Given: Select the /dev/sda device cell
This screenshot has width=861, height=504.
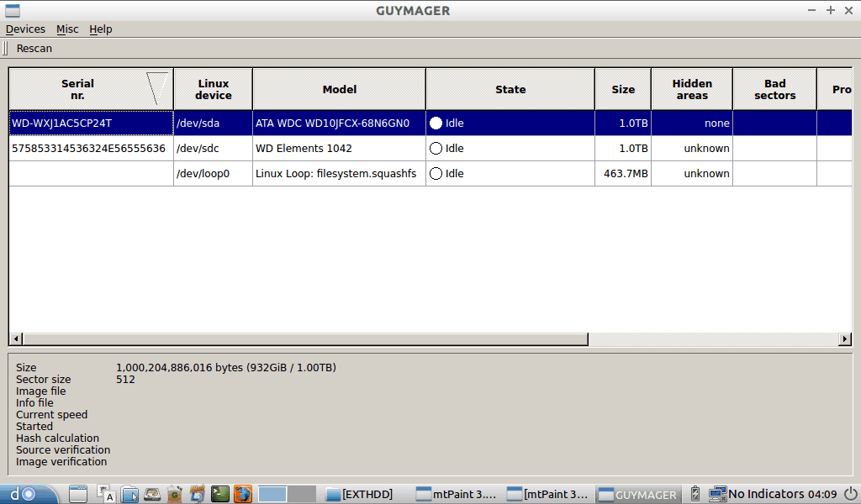Looking at the screenshot, I should click(213, 123).
